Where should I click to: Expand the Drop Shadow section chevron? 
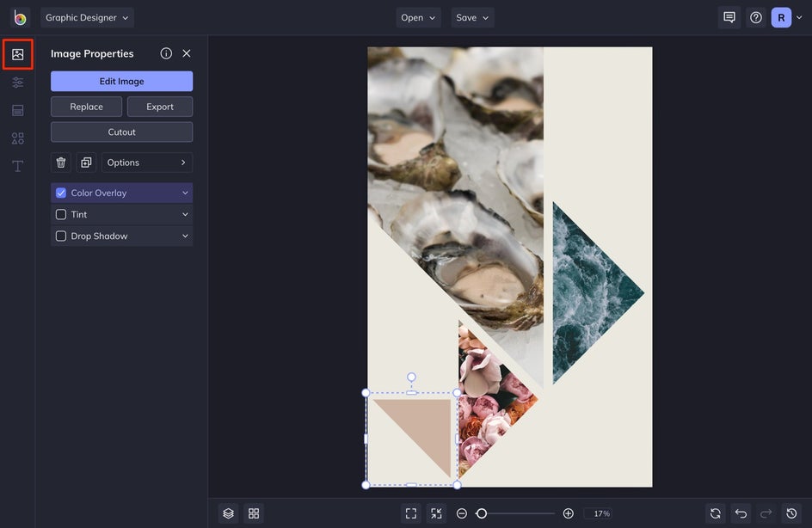click(x=185, y=236)
